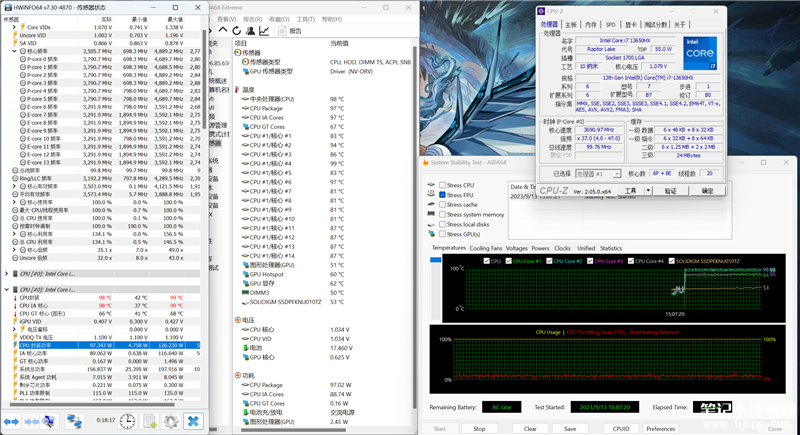Click memory chip icon beside Stress system memory

[432, 214]
